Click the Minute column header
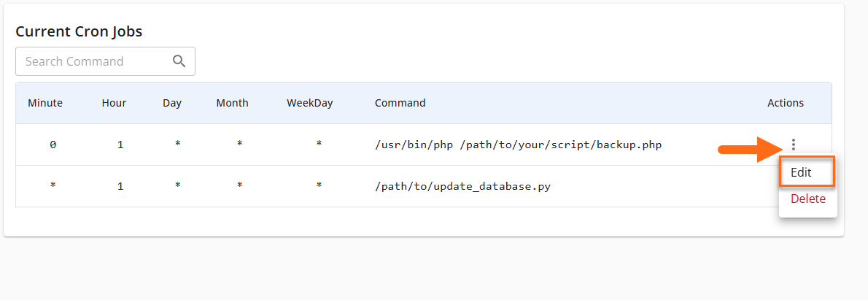Image resolution: width=868 pixels, height=300 pixels. click(x=45, y=103)
